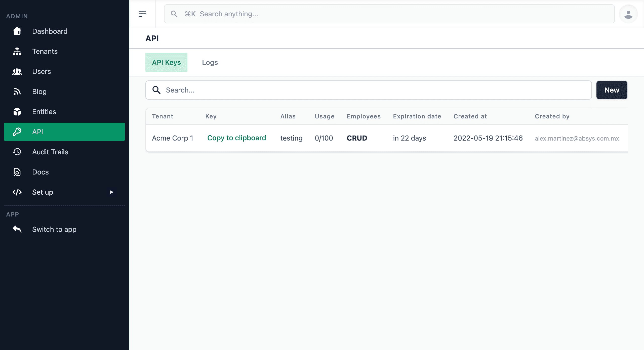Click the Usage column header
The height and width of the screenshot is (350, 644).
point(325,116)
